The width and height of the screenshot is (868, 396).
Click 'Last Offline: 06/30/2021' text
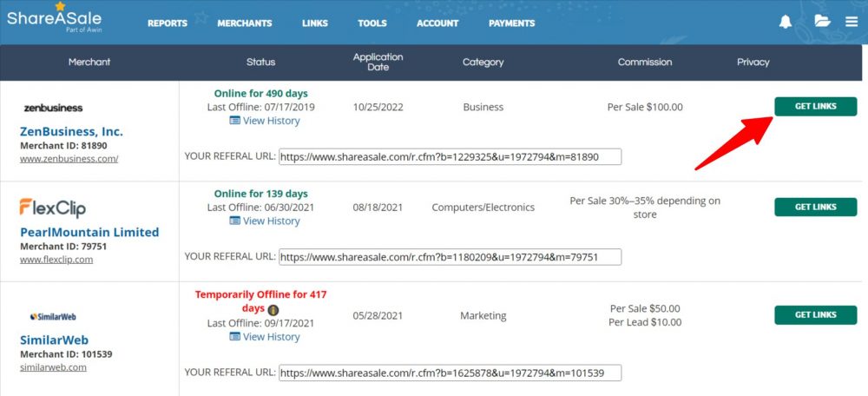point(260,208)
